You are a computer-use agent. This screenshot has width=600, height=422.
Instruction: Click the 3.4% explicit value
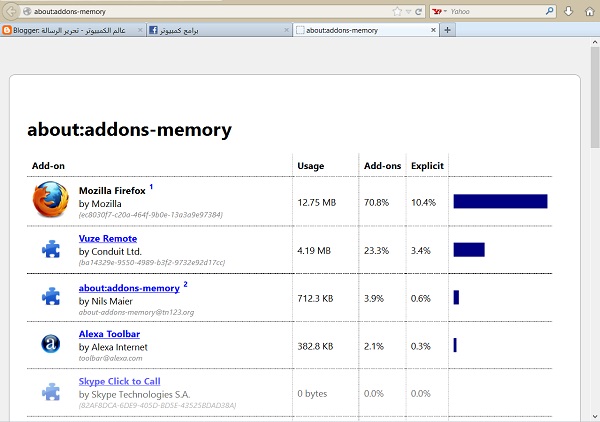tap(421, 251)
